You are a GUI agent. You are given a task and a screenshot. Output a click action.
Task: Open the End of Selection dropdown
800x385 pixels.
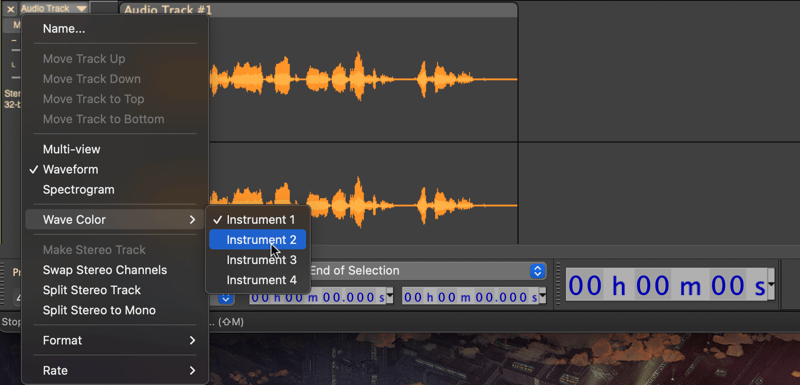click(x=428, y=271)
